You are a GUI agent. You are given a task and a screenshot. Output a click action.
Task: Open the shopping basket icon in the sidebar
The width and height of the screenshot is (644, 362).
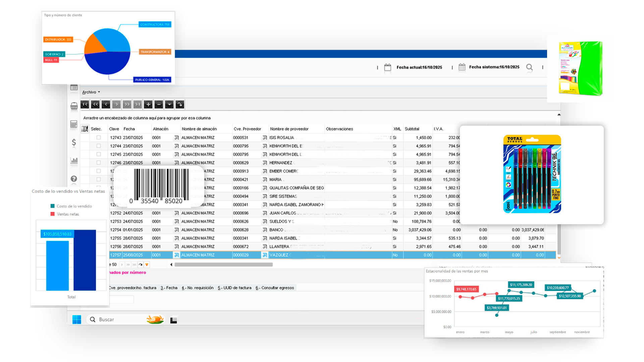[x=74, y=107]
